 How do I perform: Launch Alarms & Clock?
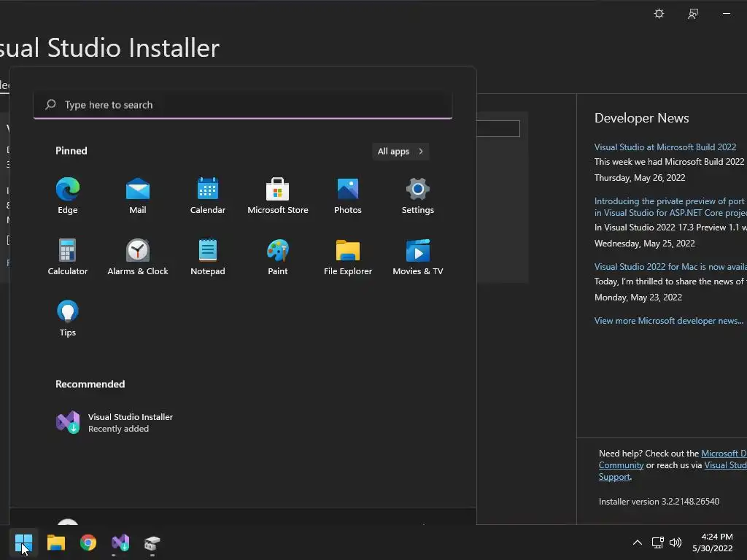[138, 257]
